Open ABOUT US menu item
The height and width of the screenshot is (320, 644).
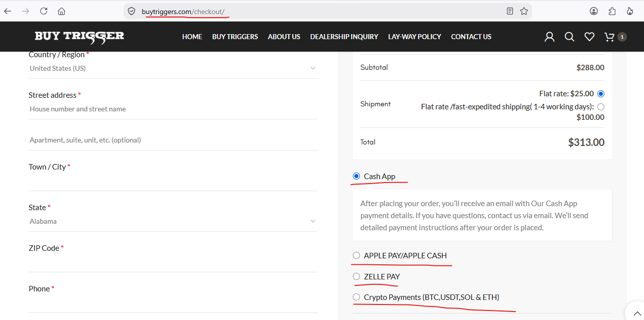(x=284, y=37)
